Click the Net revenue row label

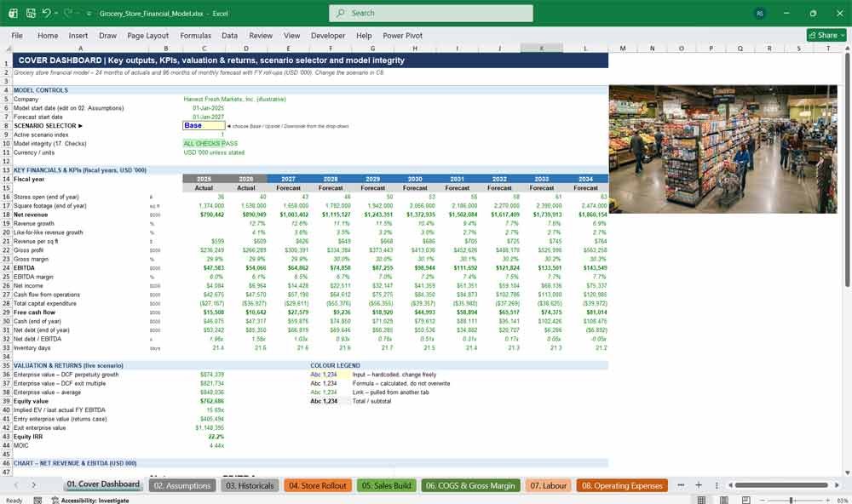click(x=31, y=215)
